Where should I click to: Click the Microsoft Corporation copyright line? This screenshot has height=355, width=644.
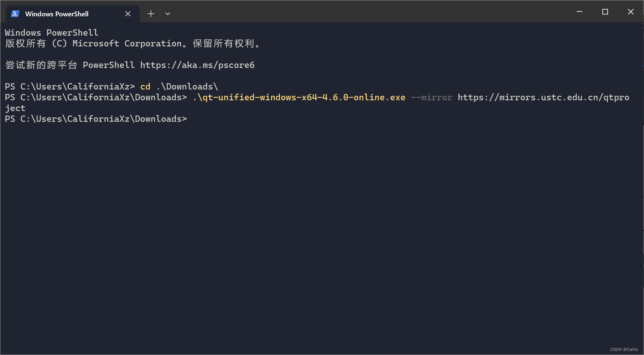pos(132,44)
